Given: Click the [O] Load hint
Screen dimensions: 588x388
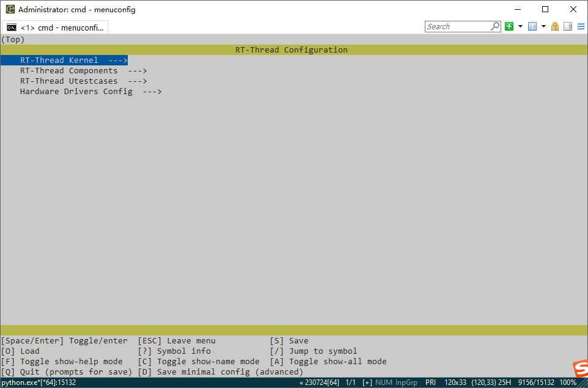Looking at the screenshot, I should (20, 351).
